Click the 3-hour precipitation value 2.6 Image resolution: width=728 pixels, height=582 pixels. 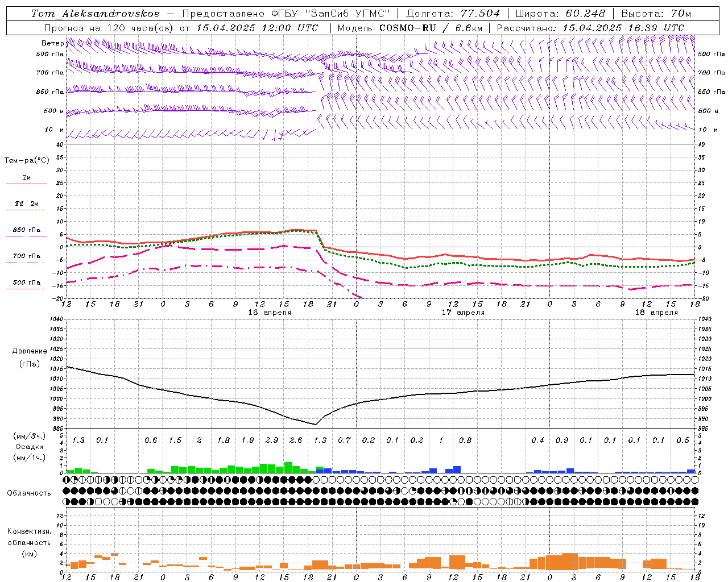click(296, 440)
